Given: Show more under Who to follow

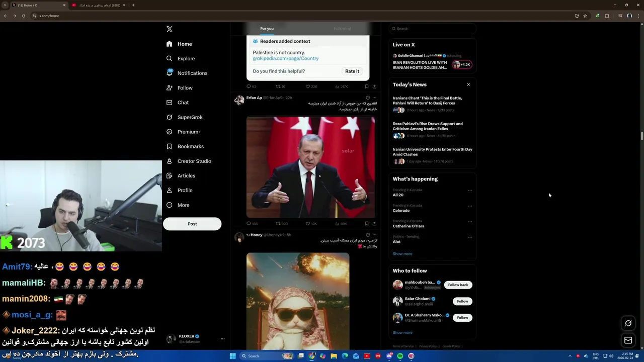Looking at the screenshot, I should point(403,332).
